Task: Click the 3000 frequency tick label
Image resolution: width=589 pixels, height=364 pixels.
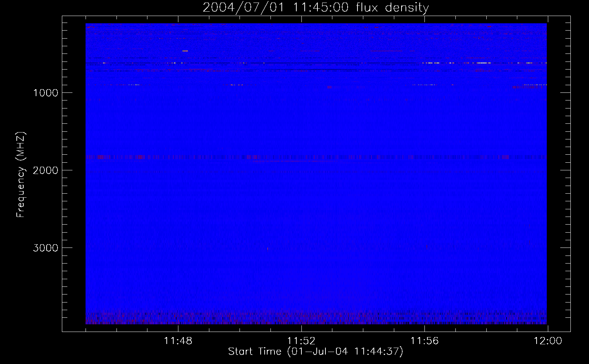Action: 46,248
